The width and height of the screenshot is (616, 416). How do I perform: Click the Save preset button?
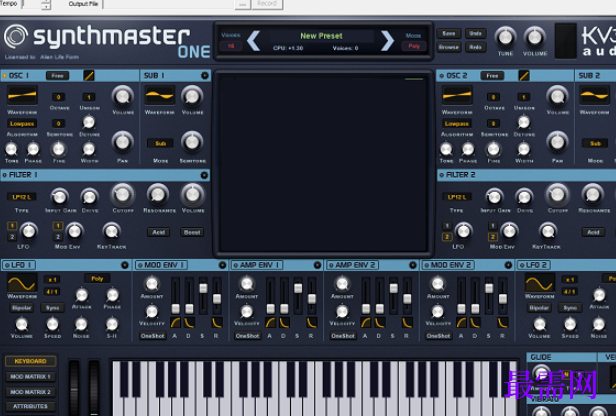point(449,33)
